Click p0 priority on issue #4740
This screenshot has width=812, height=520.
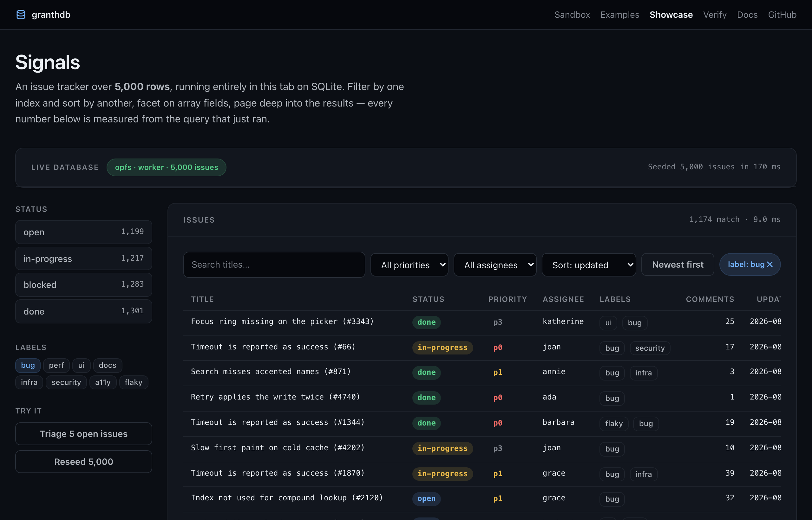[498, 397]
